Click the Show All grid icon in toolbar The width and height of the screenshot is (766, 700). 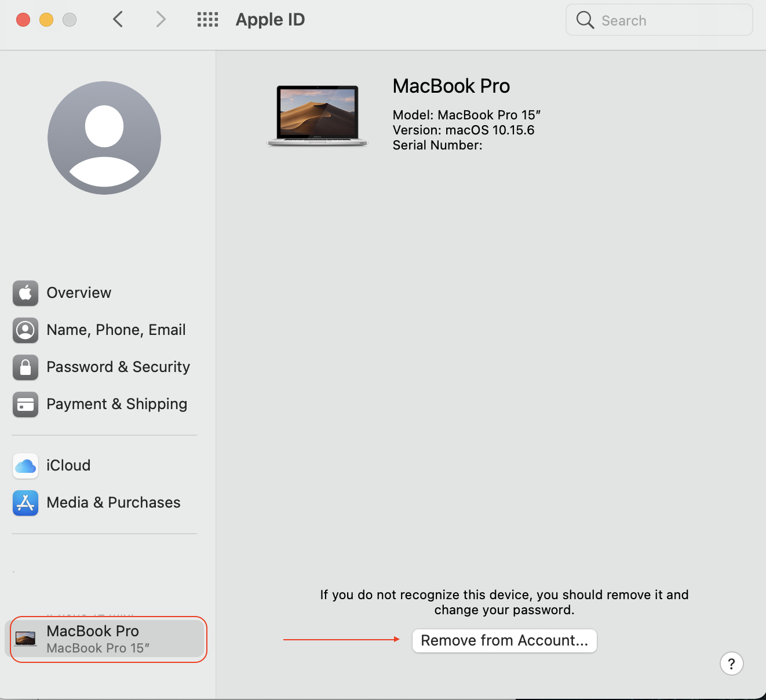point(207,19)
